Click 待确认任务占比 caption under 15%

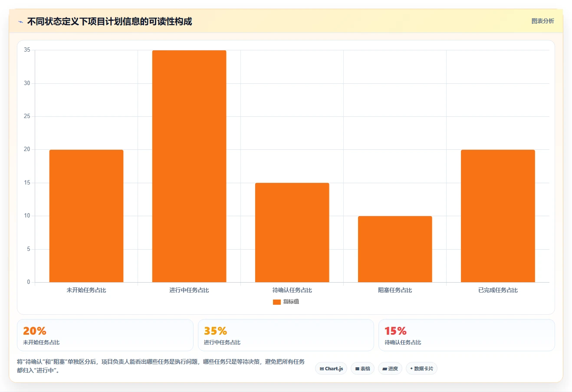click(403, 343)
